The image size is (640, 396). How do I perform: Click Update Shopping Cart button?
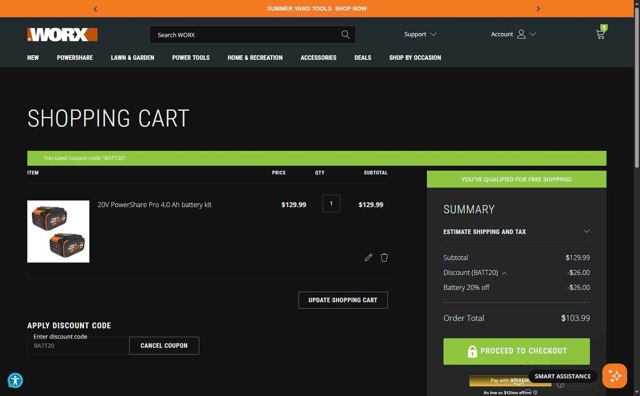[343, 300]
